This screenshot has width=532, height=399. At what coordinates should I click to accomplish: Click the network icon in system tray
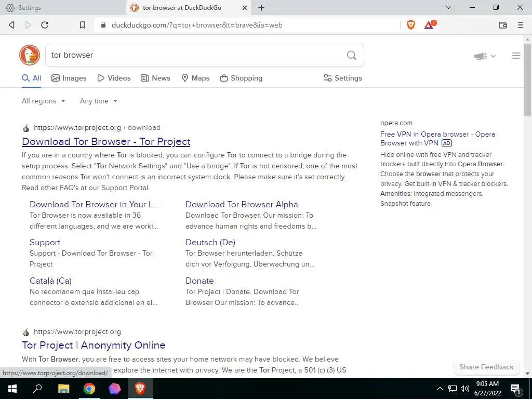click(453, 389)
